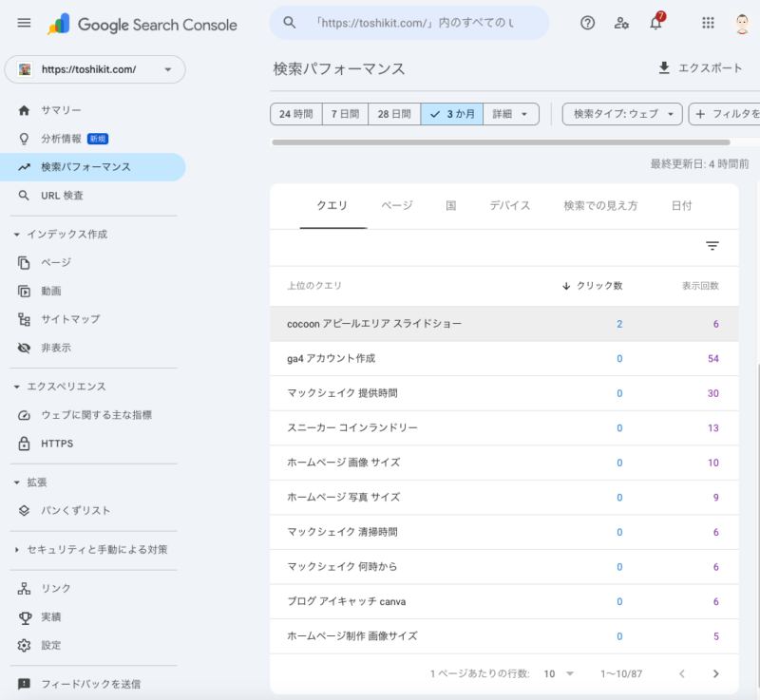This screenshot has height=700, width=760.
Task: Click the help question mark icon
Action: [x=587, y=24]
